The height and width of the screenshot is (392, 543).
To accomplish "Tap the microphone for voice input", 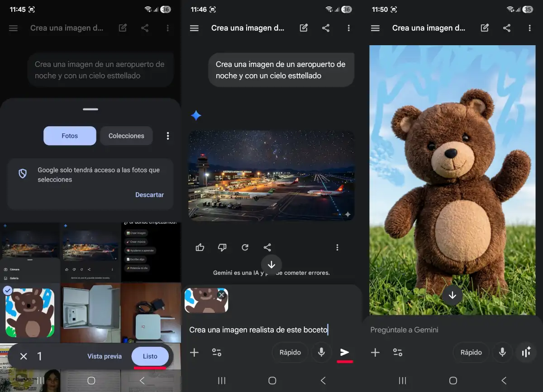I will pos(321,352).
